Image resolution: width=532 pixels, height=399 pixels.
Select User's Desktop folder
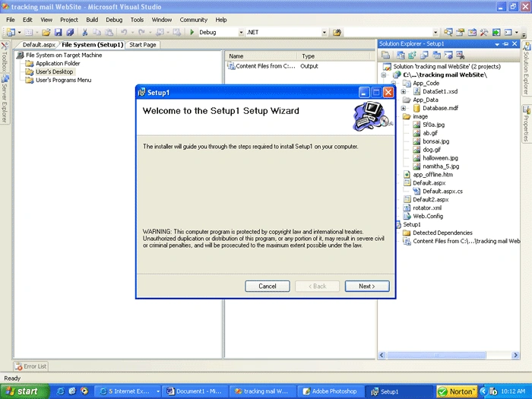54,72
